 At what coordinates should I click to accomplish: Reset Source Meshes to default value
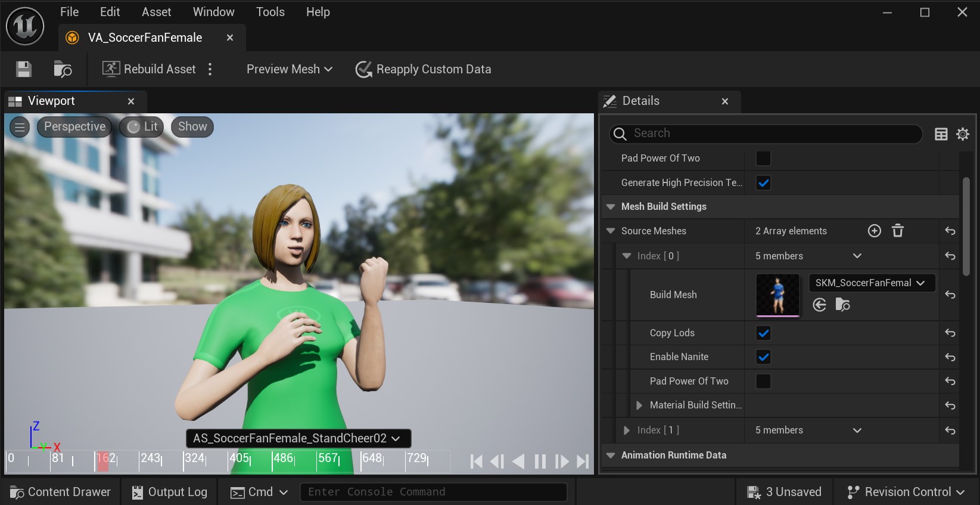pos(950,231)
